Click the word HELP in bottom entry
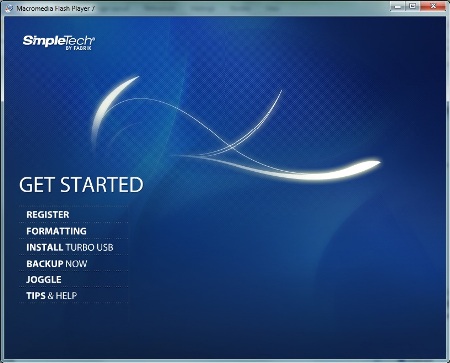 (x=66, y=296)
